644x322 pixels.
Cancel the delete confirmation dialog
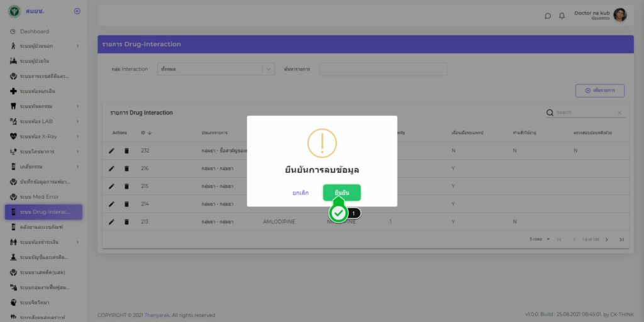(301, 192)
